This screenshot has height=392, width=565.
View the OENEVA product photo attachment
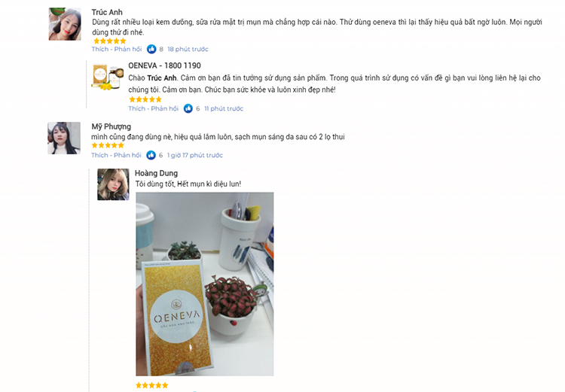coord(205,284)
